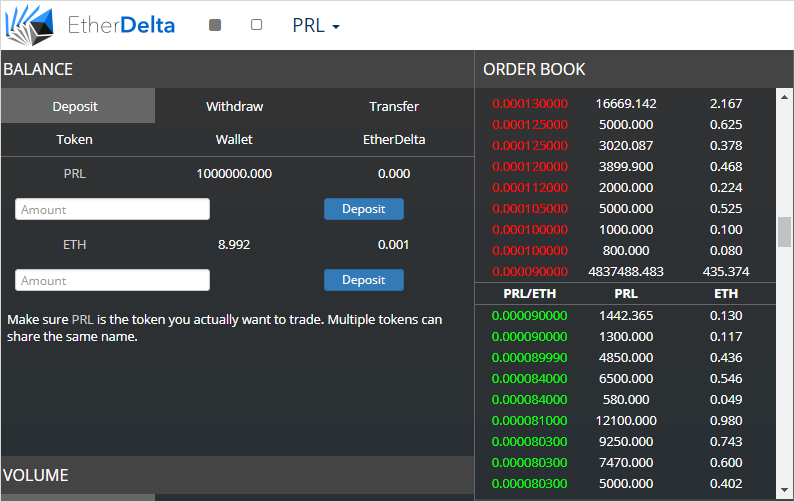Switch to the Withdraw tab
Viewport: 795px width, 502px height.
point(235,106)
